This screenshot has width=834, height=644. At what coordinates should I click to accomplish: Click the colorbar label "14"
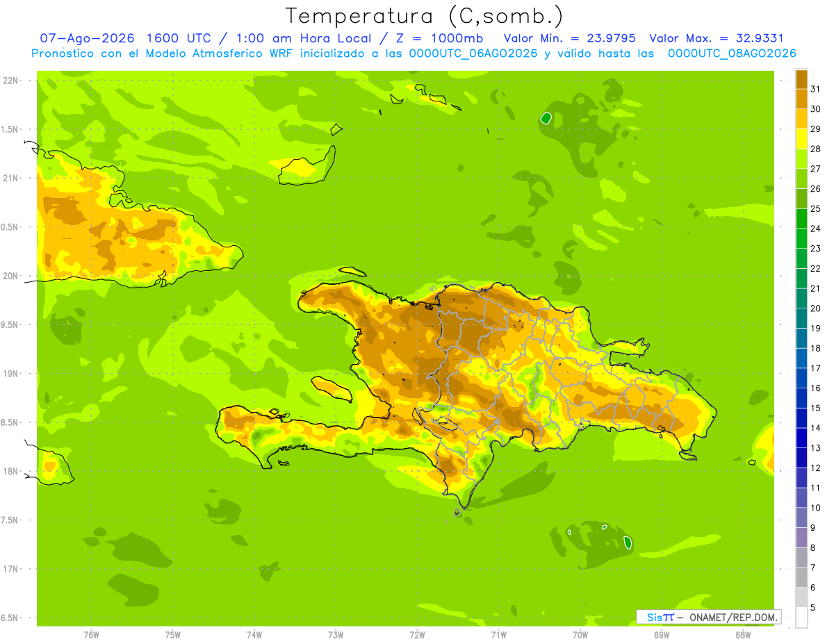tap(815, 428)
